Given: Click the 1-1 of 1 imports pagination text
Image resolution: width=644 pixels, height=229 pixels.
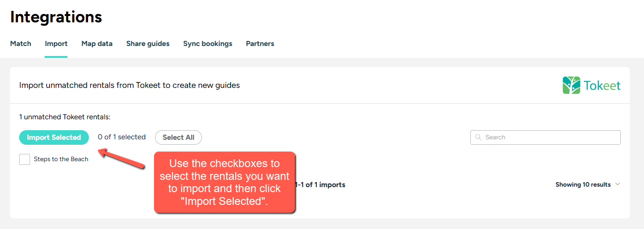Looking at the screenshot, I should (x=320, y=185).
